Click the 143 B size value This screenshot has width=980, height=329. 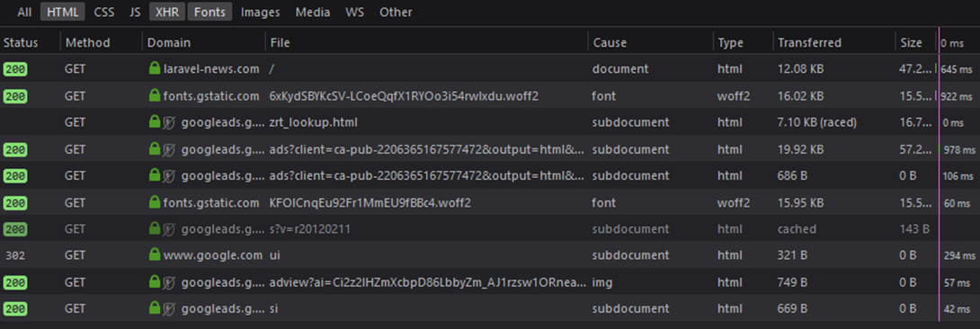pos(913,229)
